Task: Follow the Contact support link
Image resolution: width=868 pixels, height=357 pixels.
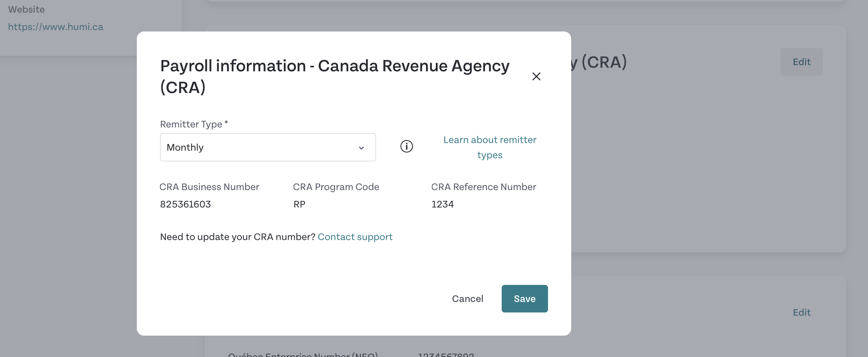Action: pyautogui.click(x=355, y=237)
